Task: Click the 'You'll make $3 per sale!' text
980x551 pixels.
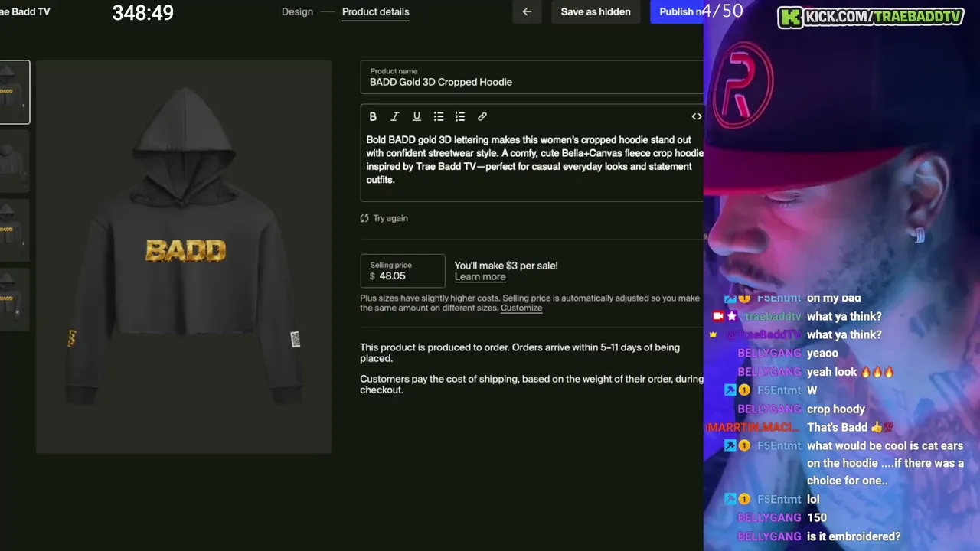Action: [x=506, y=266]
